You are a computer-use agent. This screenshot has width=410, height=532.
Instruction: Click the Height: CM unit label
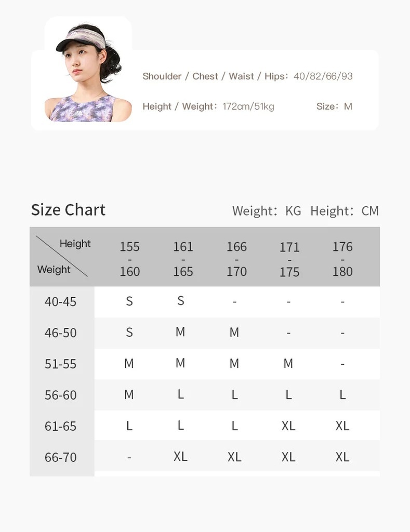tap(345, 211)
